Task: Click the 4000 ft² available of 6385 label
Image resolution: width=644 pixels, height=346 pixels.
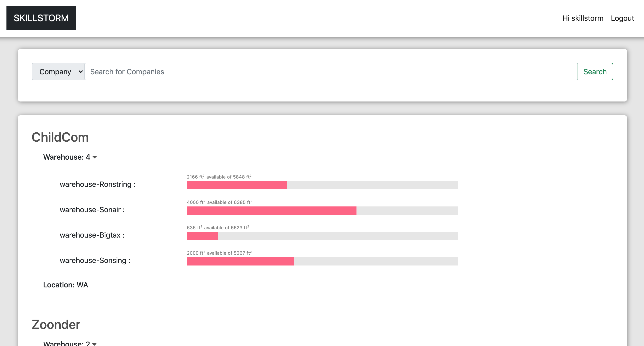Action: pyautogui.click(x=219, y=202)
